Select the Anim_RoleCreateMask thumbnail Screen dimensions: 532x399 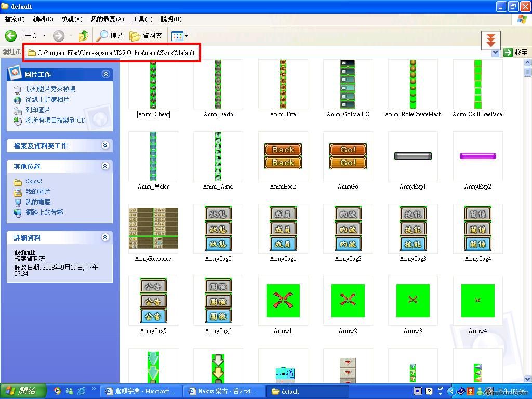(x=413, y=84)
